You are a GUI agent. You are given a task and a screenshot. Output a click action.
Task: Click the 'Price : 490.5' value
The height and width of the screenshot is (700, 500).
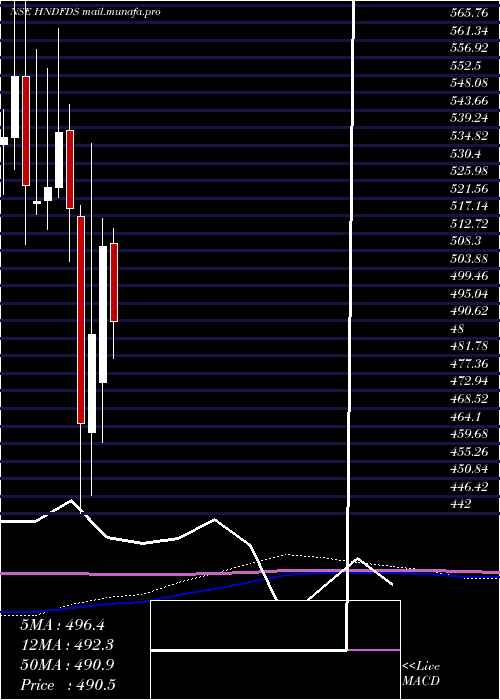67,684
